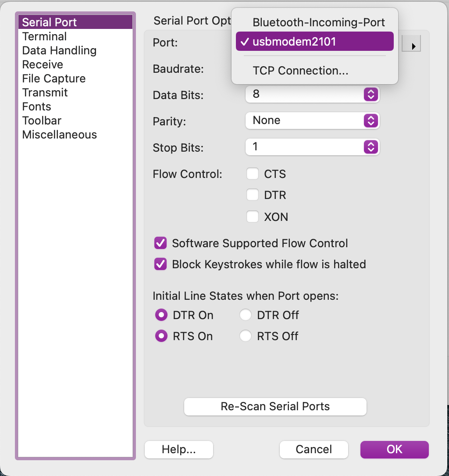
Task: Click the Cancel button
Action: pyautogui.click(x=314, y=449)
